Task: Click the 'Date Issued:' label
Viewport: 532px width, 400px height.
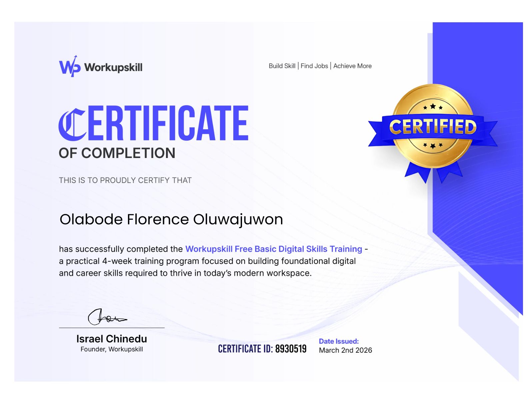Action: pos(339,341)
